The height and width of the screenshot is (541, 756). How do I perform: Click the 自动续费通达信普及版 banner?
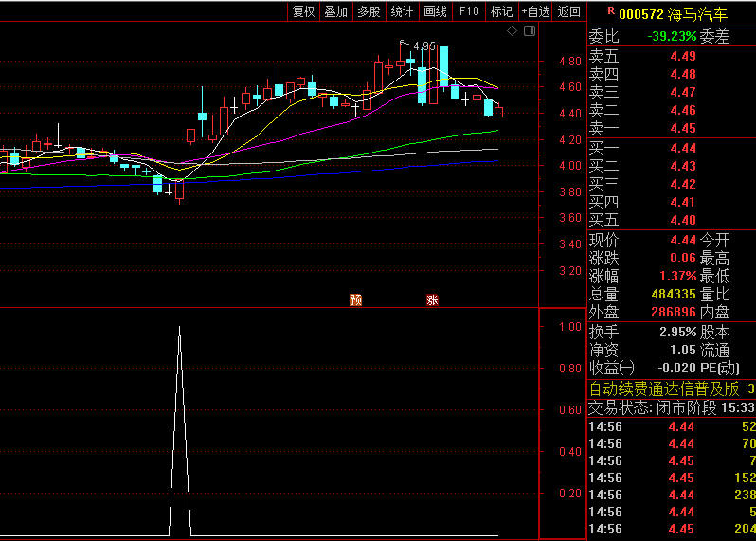pyautogui.click(x=663, y=388)
